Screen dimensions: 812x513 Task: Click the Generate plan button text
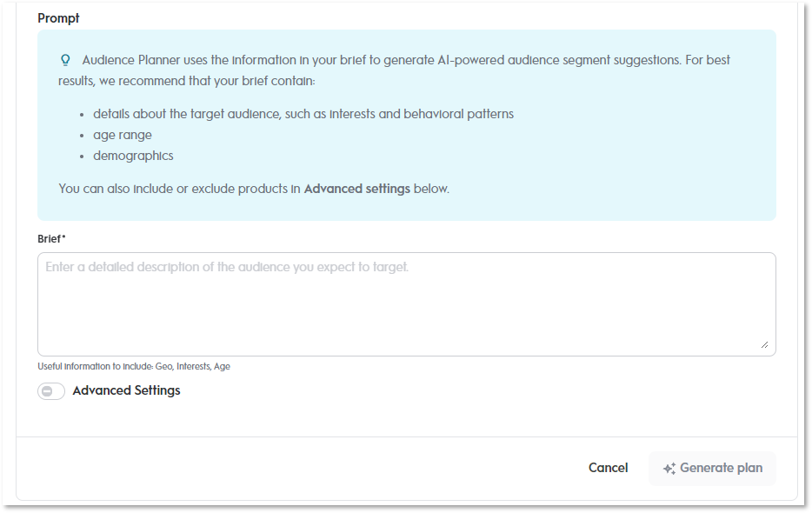click(721, 468)
